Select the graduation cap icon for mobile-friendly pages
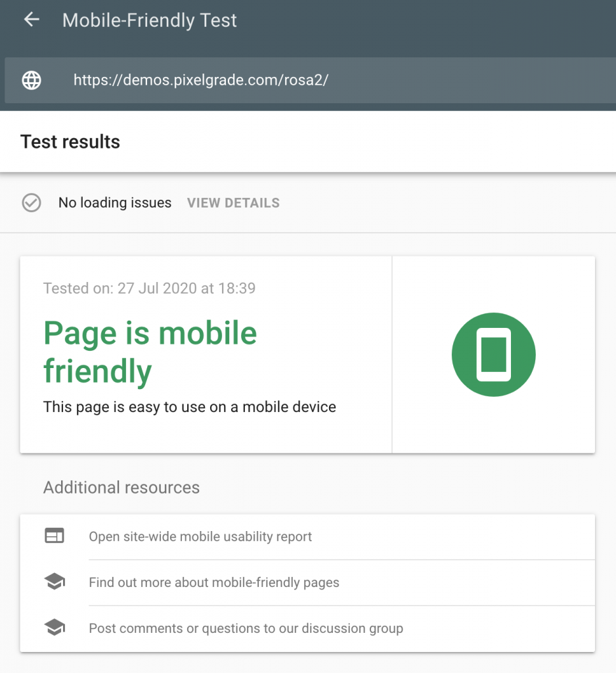This screenshot has height=673, width=616. tap(55, 582)
